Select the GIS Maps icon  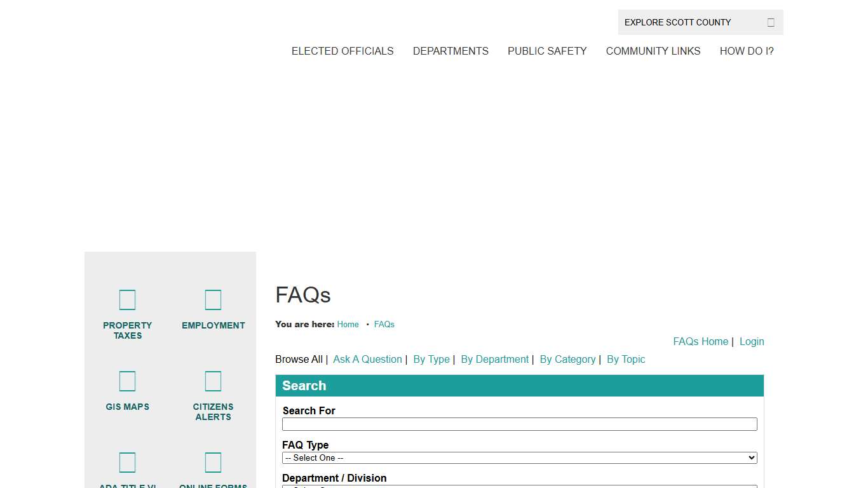point(127,381)
